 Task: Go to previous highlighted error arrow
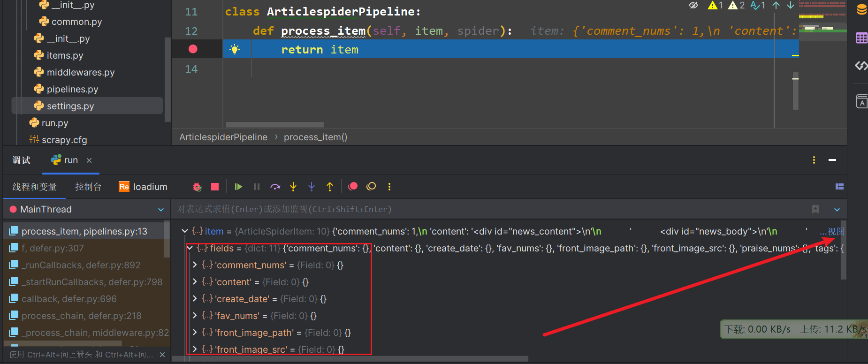pos(776,5)
